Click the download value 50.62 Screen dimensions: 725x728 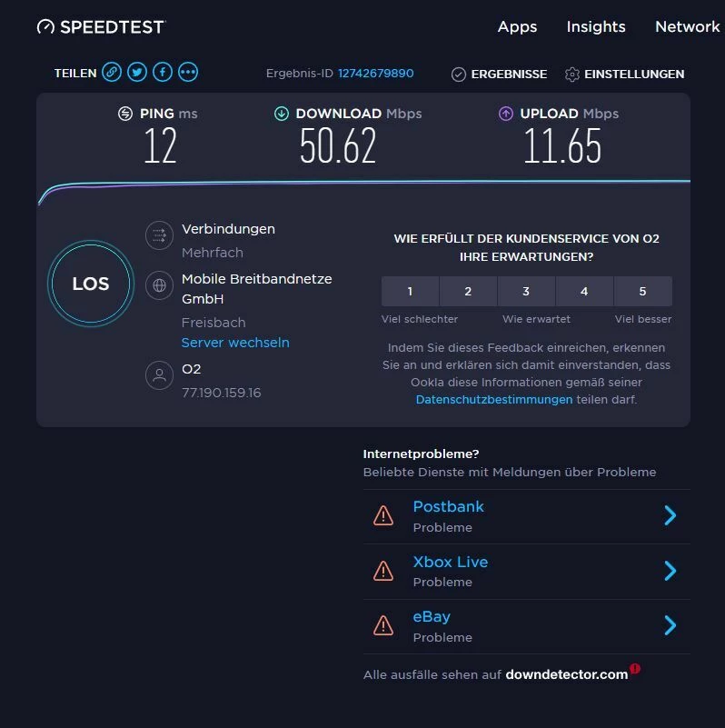tap(338, 145)
